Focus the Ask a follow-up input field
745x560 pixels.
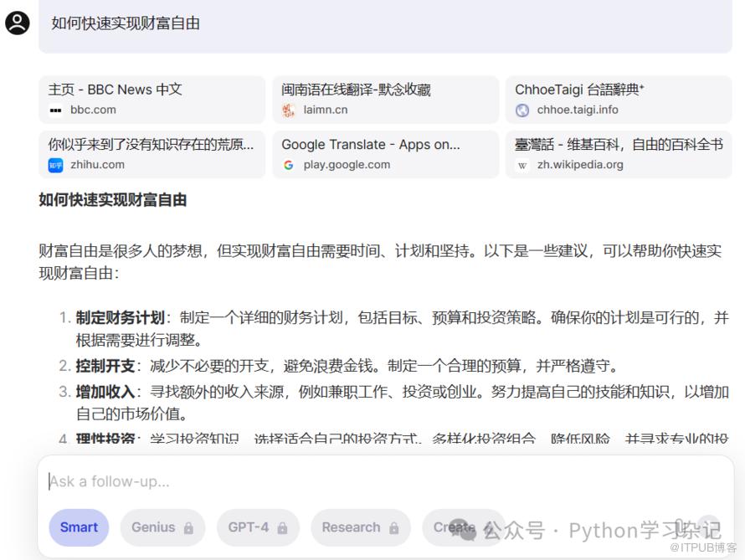coord(385,481)
